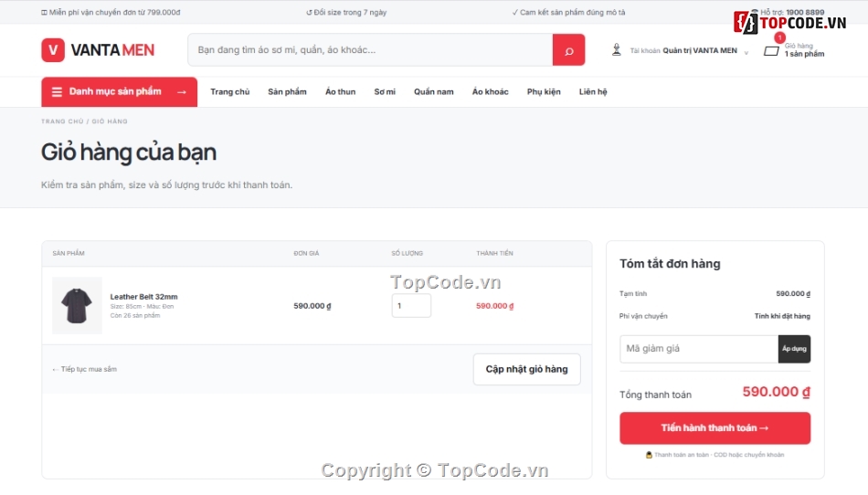Click the SỐ LƯỢNG column header

(x=407, y=253)
